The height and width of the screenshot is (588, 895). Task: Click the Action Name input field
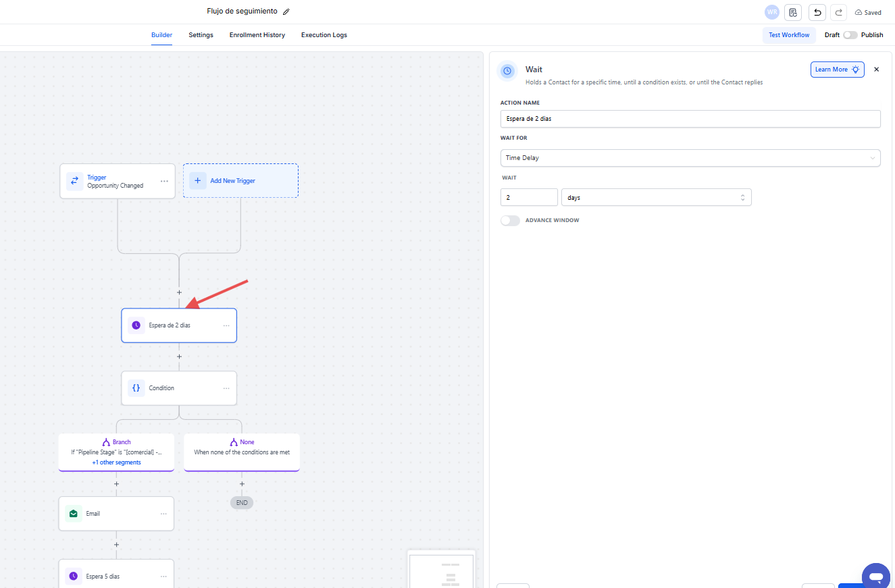point(690,119)
